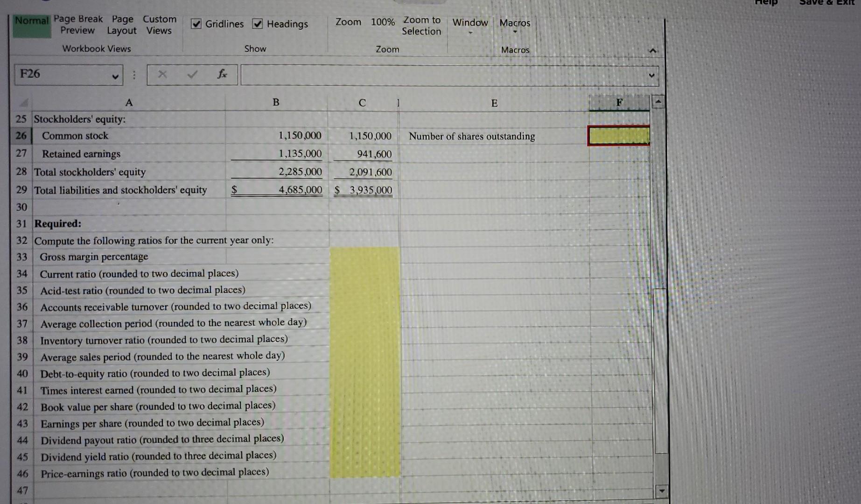Screen dimensions: 861x504
Task: Click yellow answer cell for Acid-test ratio
Action: [364, 290]
